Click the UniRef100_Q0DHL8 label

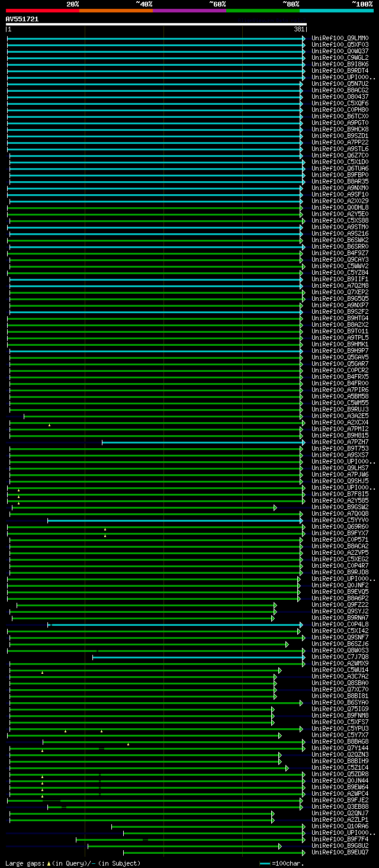[x=340, y=208]
